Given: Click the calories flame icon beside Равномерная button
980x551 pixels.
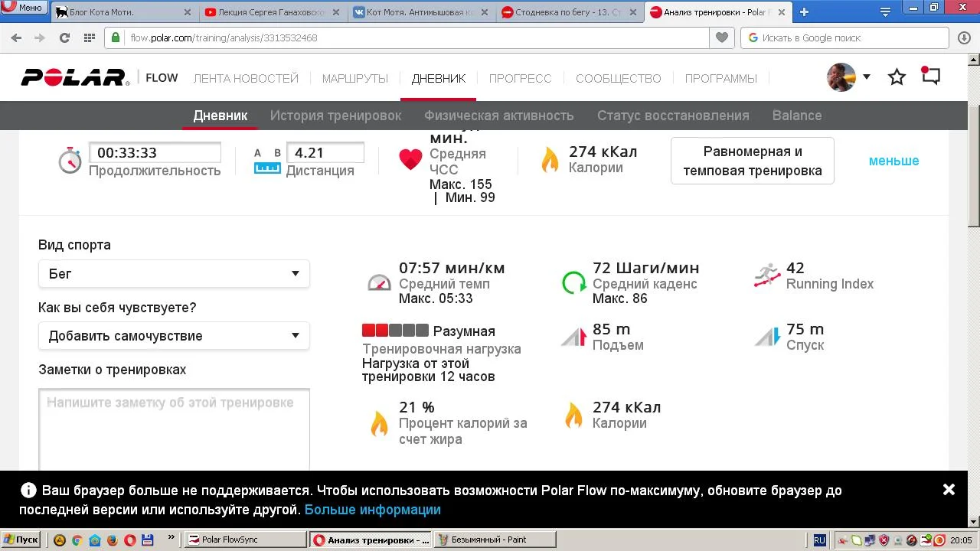Looking at the screenshot, I should pyautogui.click(x=550, y=160).
